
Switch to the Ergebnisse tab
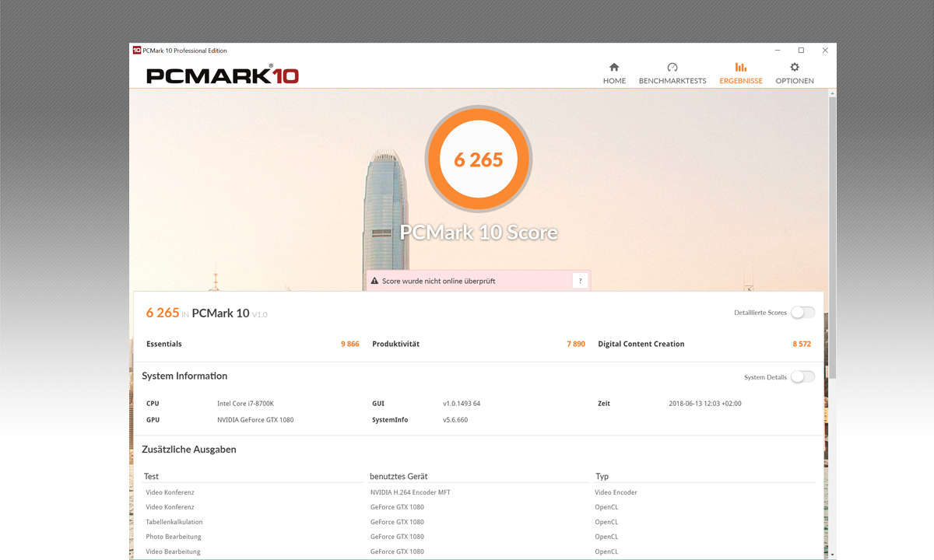[741, 74]
